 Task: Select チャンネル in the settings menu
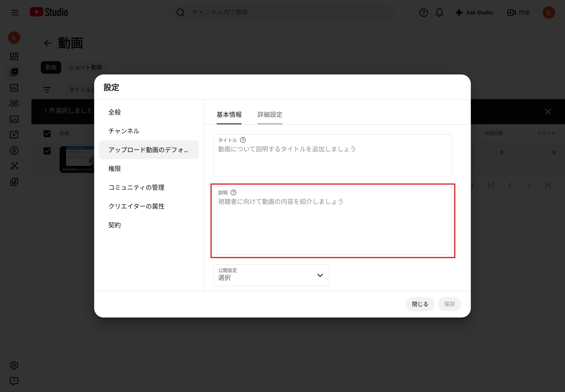pyautogui.click(x=149, y=131)
